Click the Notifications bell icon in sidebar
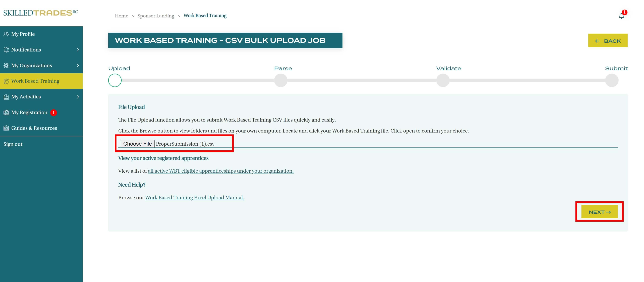 6,50
